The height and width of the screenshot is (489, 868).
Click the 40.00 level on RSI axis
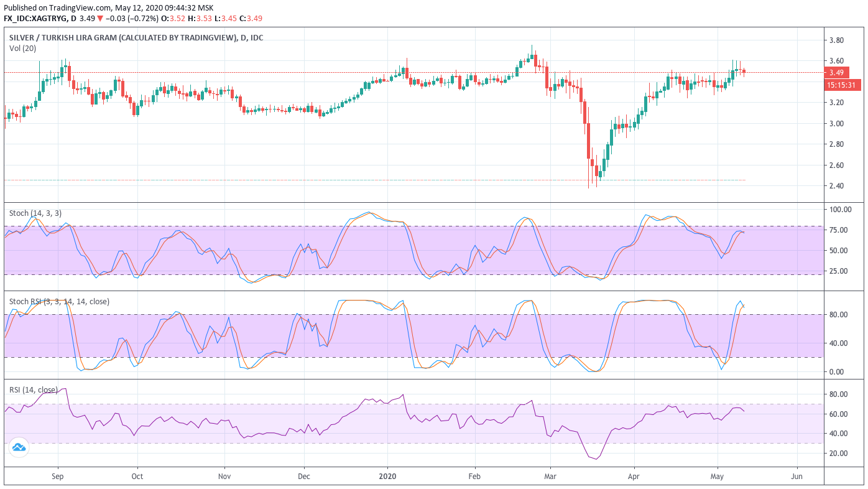[839, 434]
